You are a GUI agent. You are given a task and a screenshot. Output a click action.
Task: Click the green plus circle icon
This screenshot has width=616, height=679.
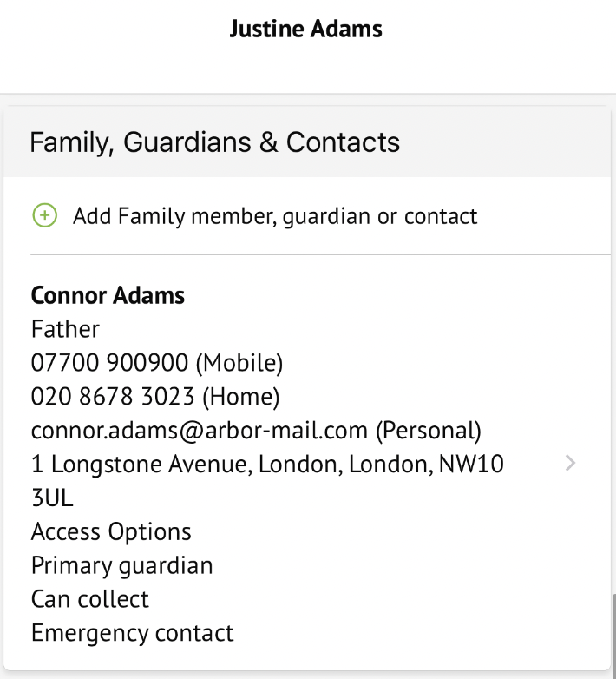[x=44, y=215]
